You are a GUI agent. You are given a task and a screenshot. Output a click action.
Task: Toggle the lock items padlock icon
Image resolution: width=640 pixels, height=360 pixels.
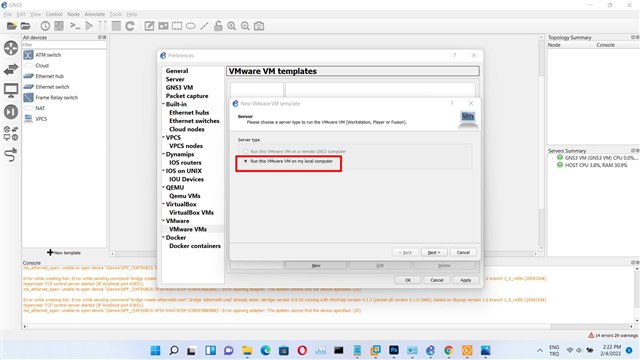(x=218, y=26)
